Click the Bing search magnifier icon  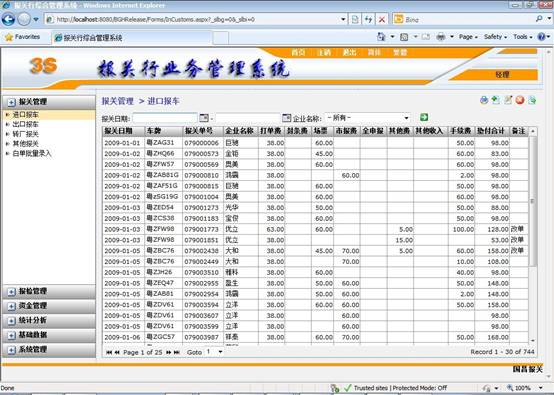pos(539,19)
